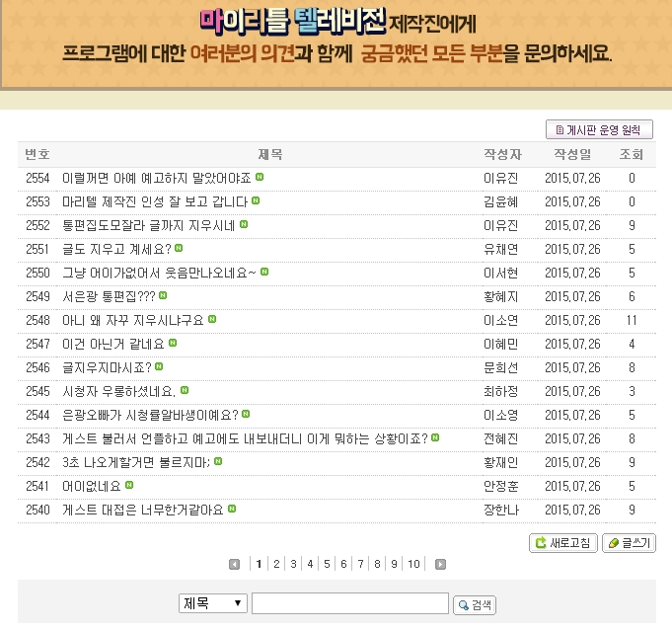Click the new-post icon on row 2554

260,177
